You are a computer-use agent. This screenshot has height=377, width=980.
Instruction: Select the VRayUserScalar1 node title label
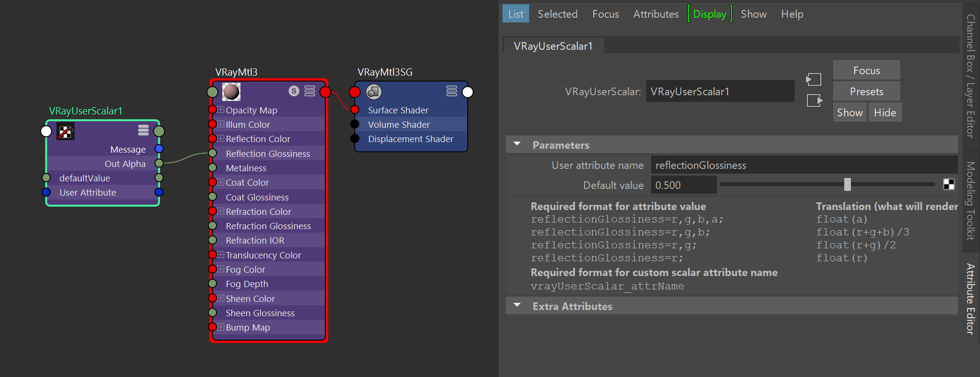click(86, 111)
